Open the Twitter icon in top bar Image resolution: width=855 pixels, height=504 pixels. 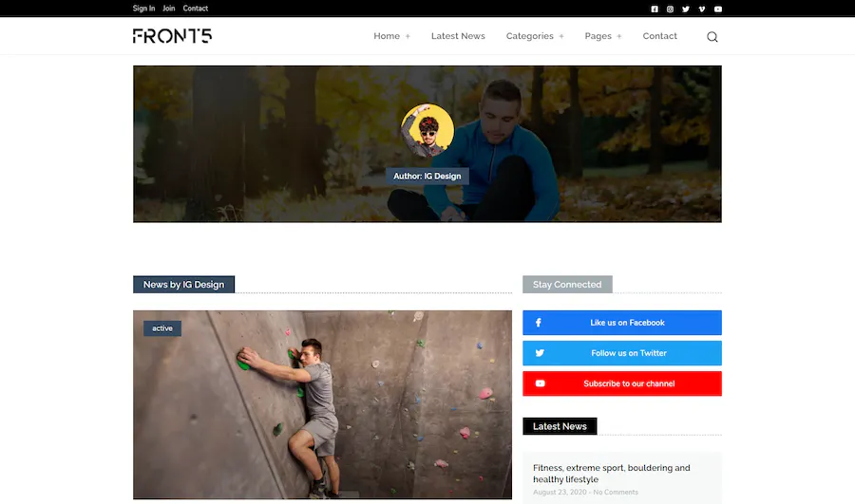pos(686,9)
